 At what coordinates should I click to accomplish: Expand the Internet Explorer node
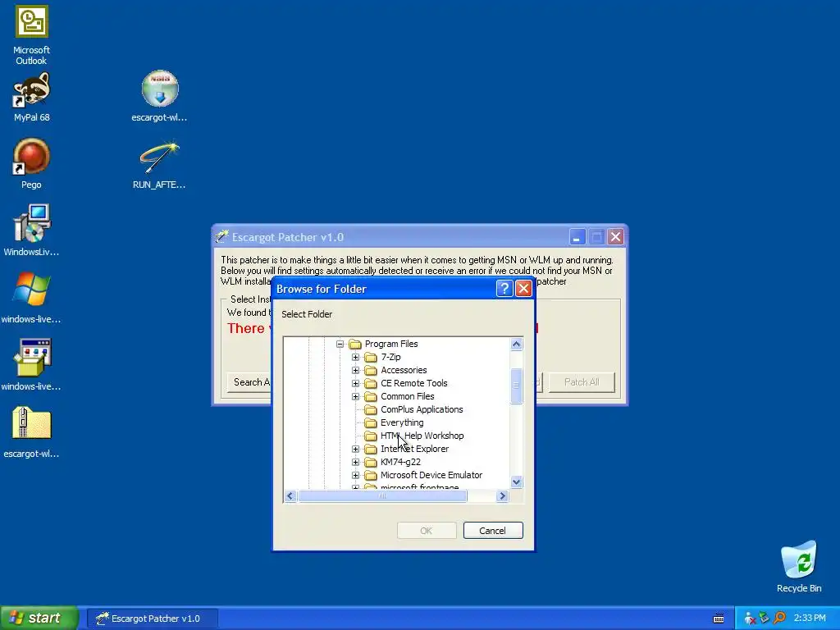tap(355, 449)
